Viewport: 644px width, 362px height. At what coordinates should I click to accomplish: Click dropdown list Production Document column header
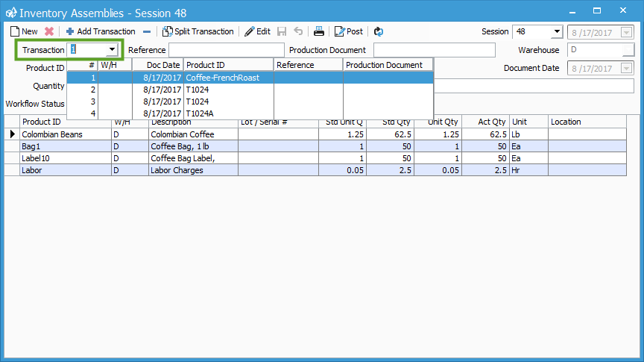pyautogui.click(x=388, y=65)
